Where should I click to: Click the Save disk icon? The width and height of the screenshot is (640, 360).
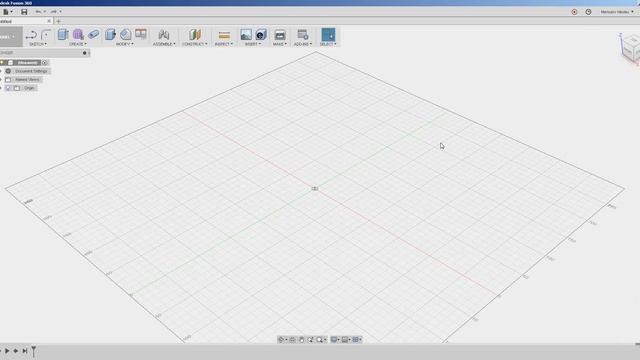pos(24,12)
